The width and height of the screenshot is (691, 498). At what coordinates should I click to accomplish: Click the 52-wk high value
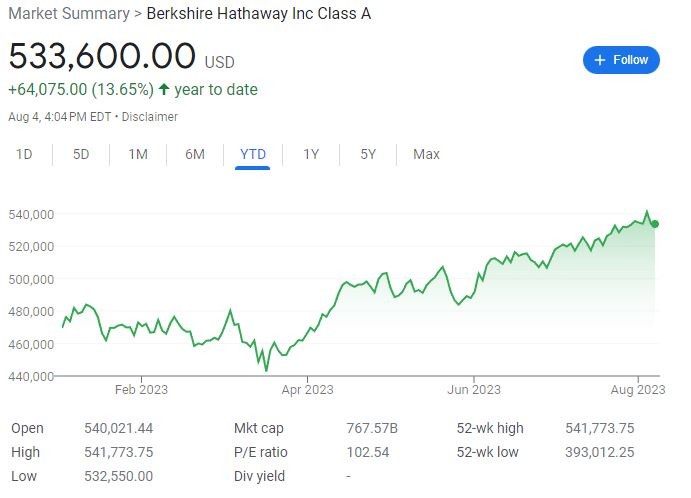(600, 428)
